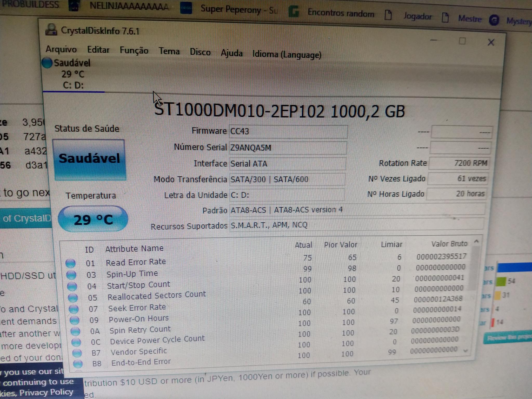Image resolution: width=532 pixels, height=399 pixels.
Task: Open the Editar menu
Action: point(98,50)
